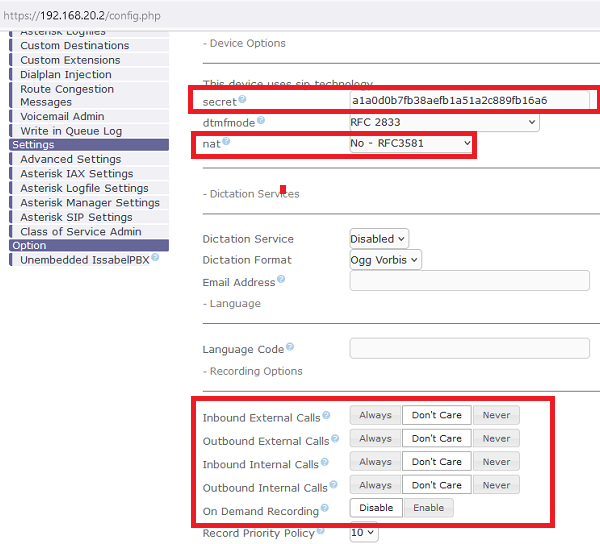Click help icon beside dtmfmode label
Image resolution: width=600 pixels, height=544 pixels.
click(261, 121)
